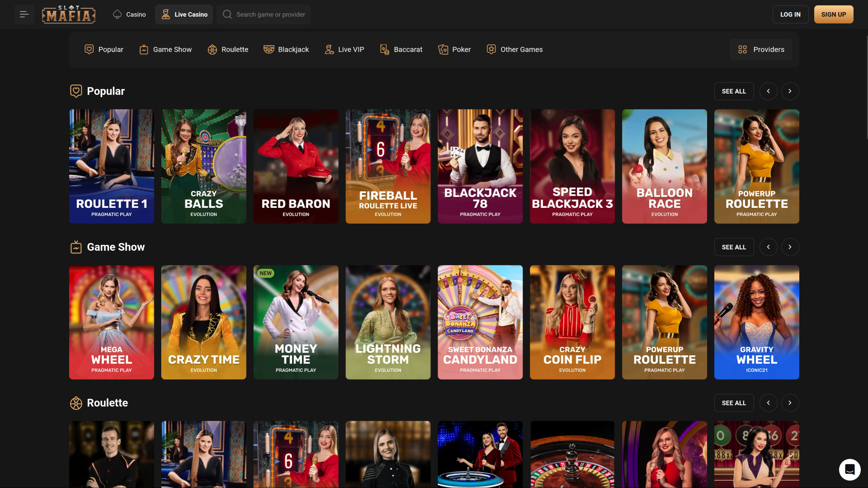This screenshot has height=488, width=868.
Task: Click SEE ALL for Game Show section
Action: [x=734, y=247]
